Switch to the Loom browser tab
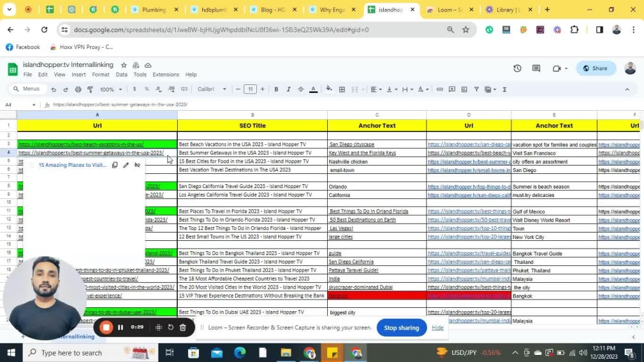This screenshot has height=362, width=644. 450,10
